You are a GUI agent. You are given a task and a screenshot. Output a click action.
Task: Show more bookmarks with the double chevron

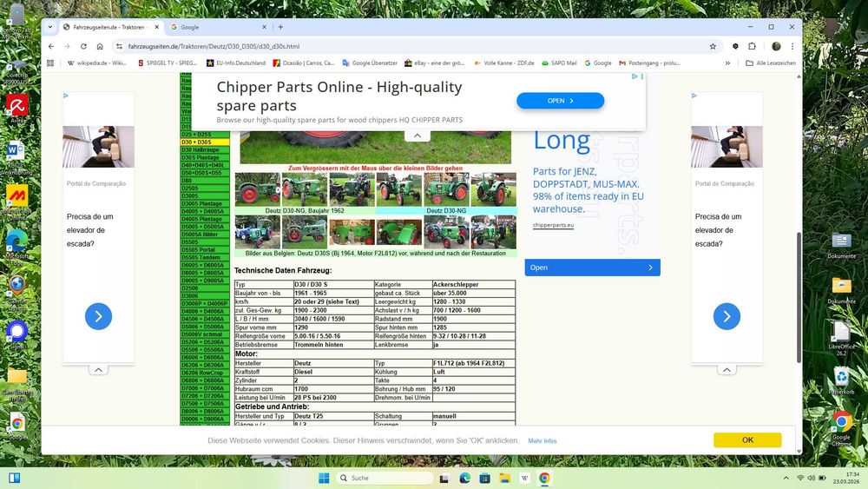(727, 63)
